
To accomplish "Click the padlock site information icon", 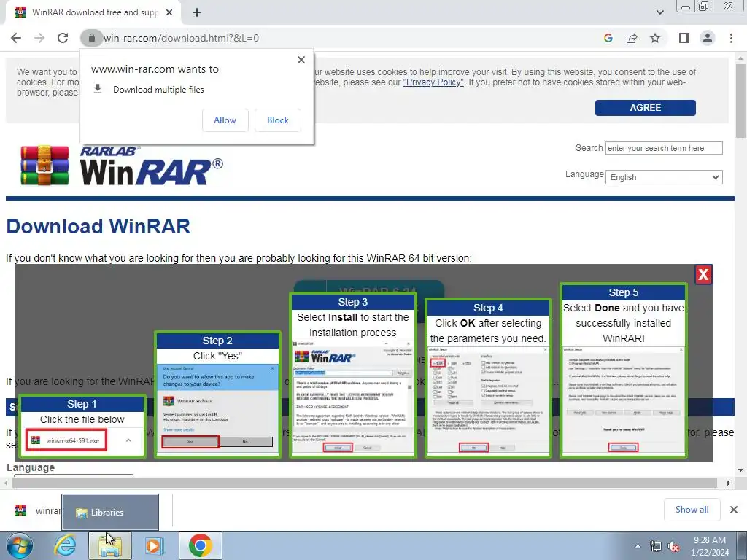I will click(x=92, y=38).
